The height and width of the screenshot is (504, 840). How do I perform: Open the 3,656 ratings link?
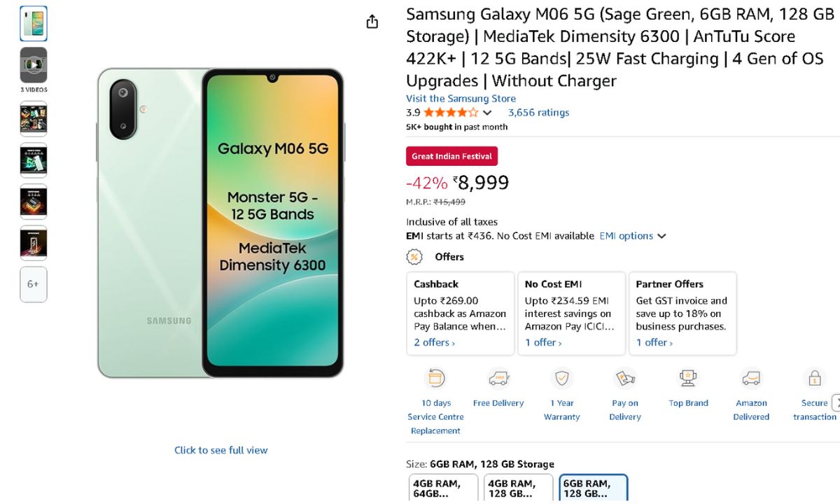538,113
